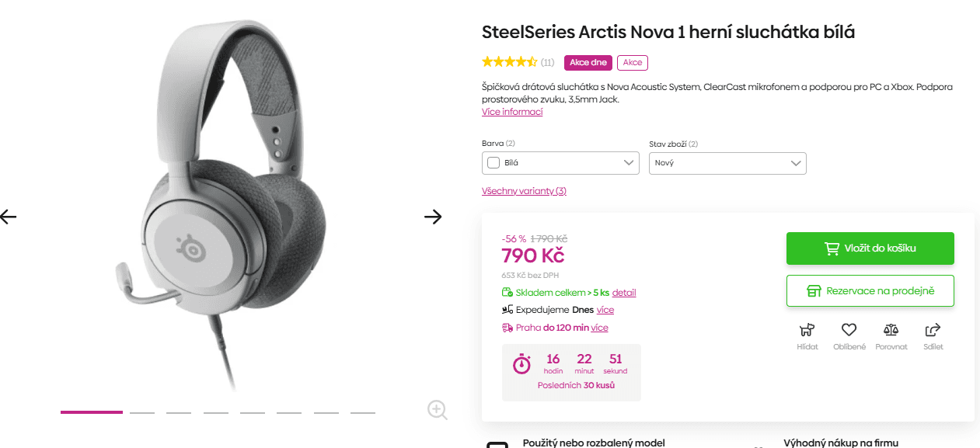Show next product photo with the right arrow
Viewport: 980px width, 448px height.
coord(433,217)
